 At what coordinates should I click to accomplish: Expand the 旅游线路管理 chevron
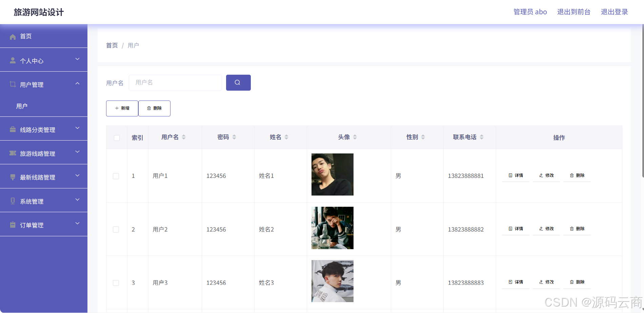pyautogui.click(x=77, y=152)
